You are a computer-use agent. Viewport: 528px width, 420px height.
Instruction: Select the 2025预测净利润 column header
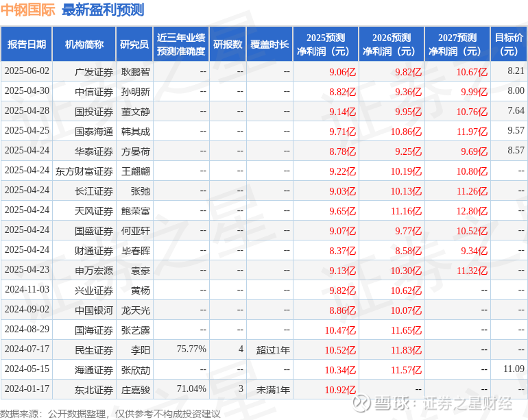(326, 44)
